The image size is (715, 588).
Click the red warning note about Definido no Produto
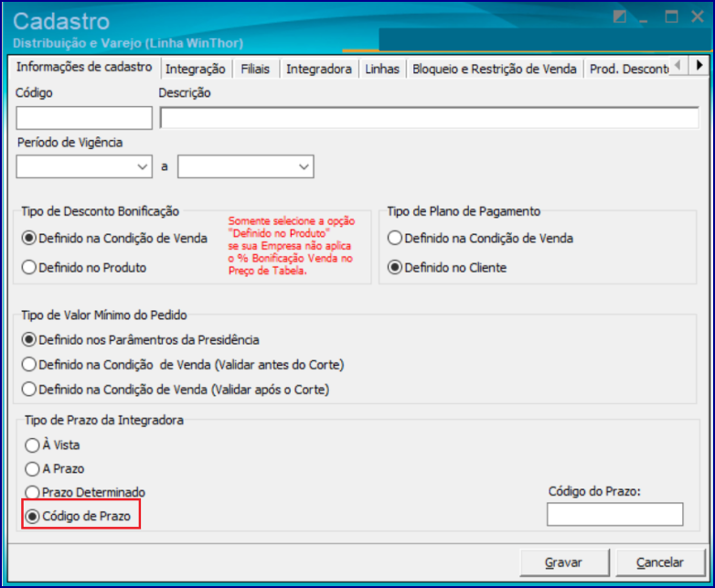point(292,246)
